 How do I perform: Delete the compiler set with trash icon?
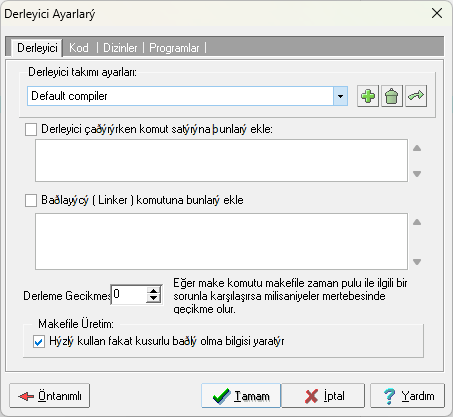pyautogui.click(x=392, y=96)
